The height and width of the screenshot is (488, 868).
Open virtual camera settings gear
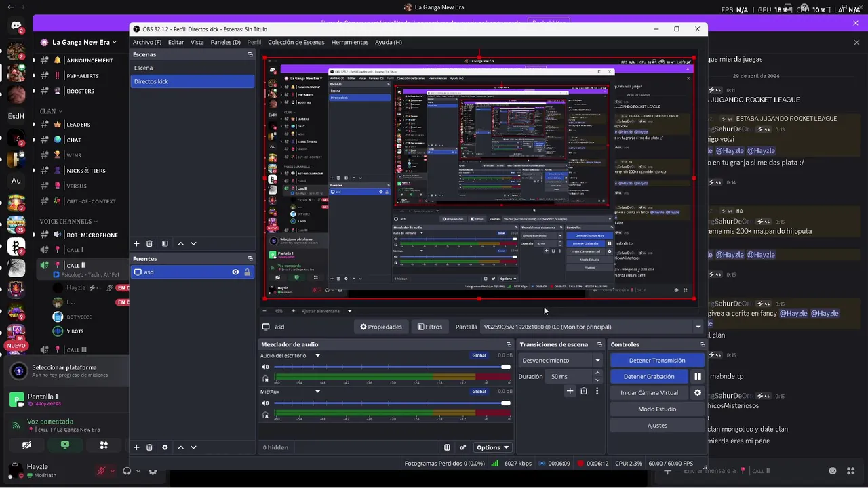click(697, 392)
